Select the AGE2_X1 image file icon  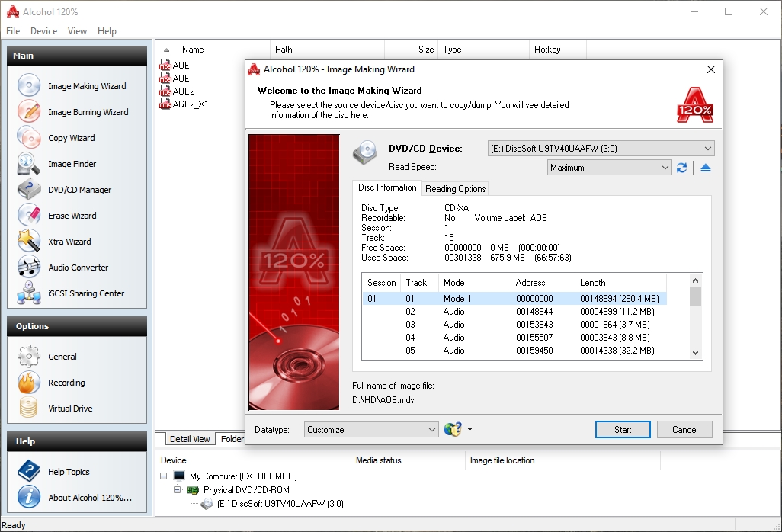(x=165, y=104)
